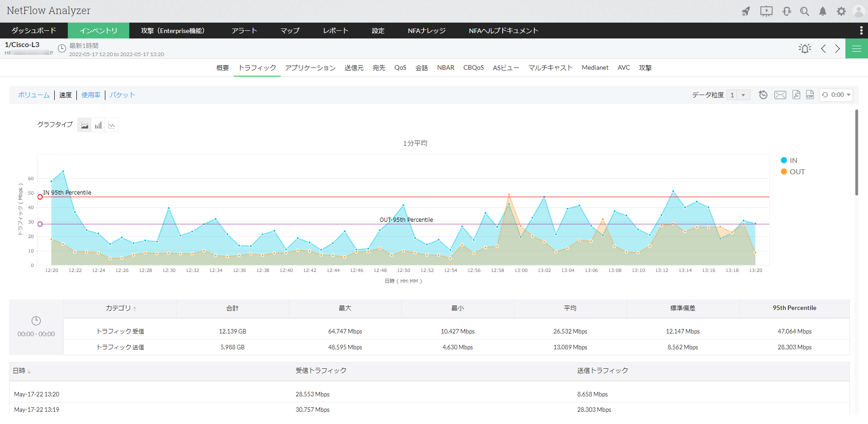Screen dimensions: 868x424
Task: Toggle the IN series in legend
Action: [x=793, y=160]
